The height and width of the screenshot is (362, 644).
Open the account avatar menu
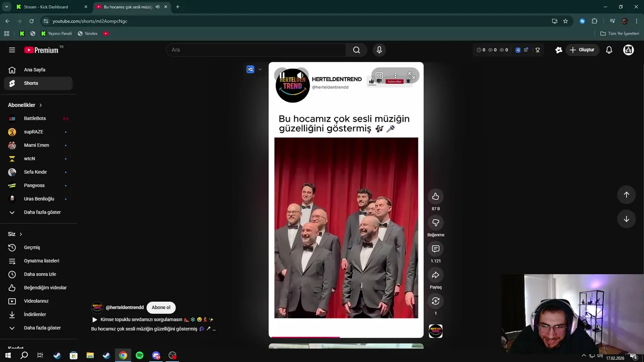(628, 50)
